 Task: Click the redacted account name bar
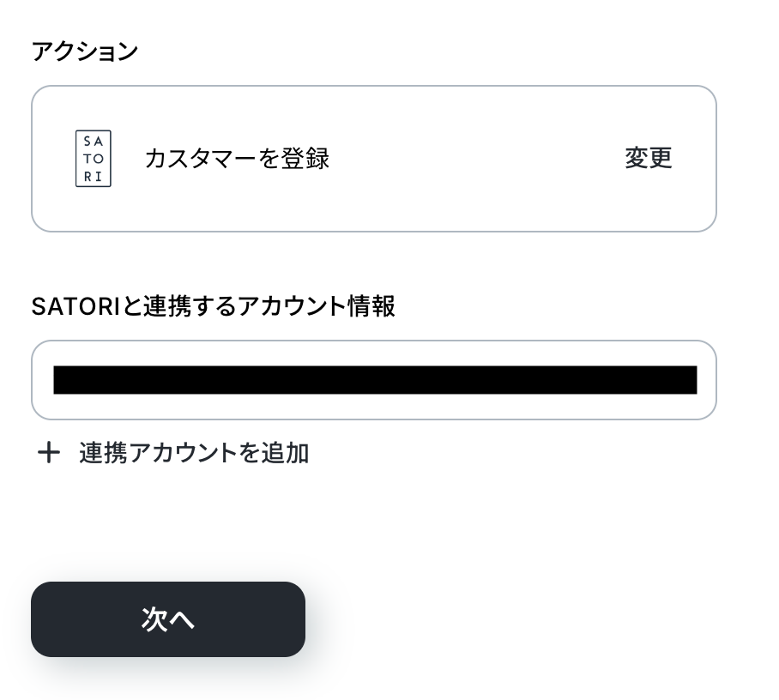coord(375,380)
